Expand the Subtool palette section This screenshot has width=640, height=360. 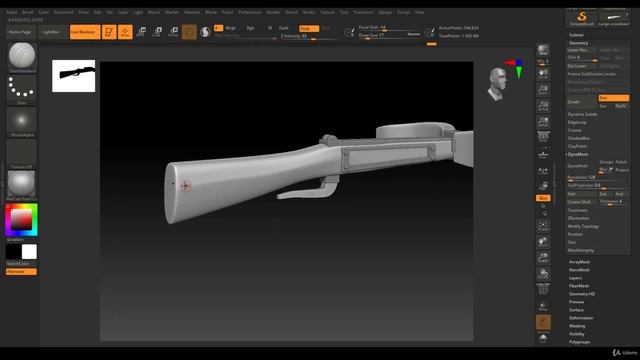576,35
